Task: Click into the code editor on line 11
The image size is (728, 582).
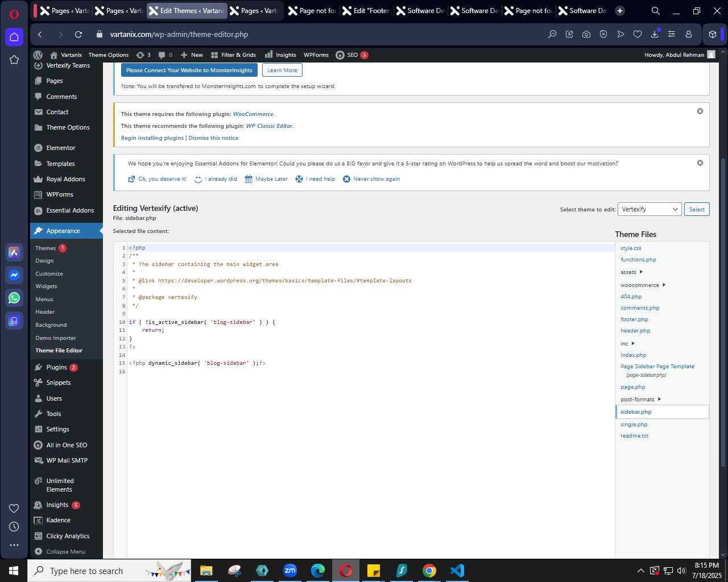Action: [x=370, y=330]
